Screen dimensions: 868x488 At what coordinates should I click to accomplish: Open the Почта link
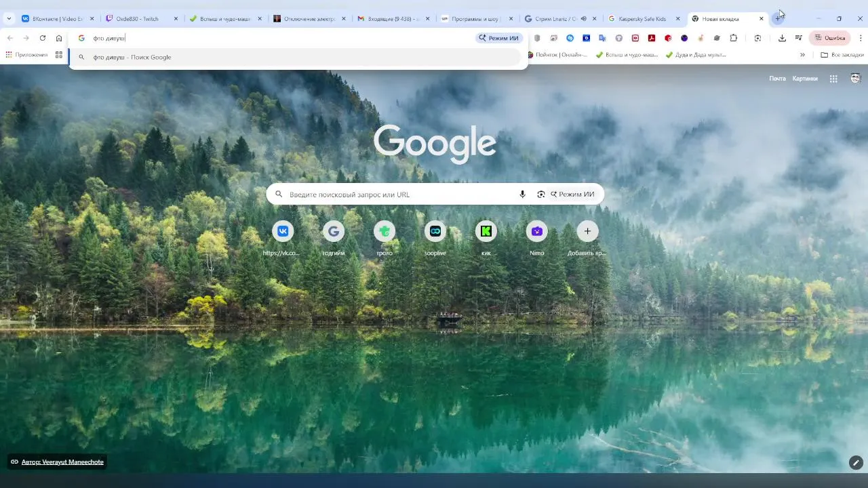(777, 79)
